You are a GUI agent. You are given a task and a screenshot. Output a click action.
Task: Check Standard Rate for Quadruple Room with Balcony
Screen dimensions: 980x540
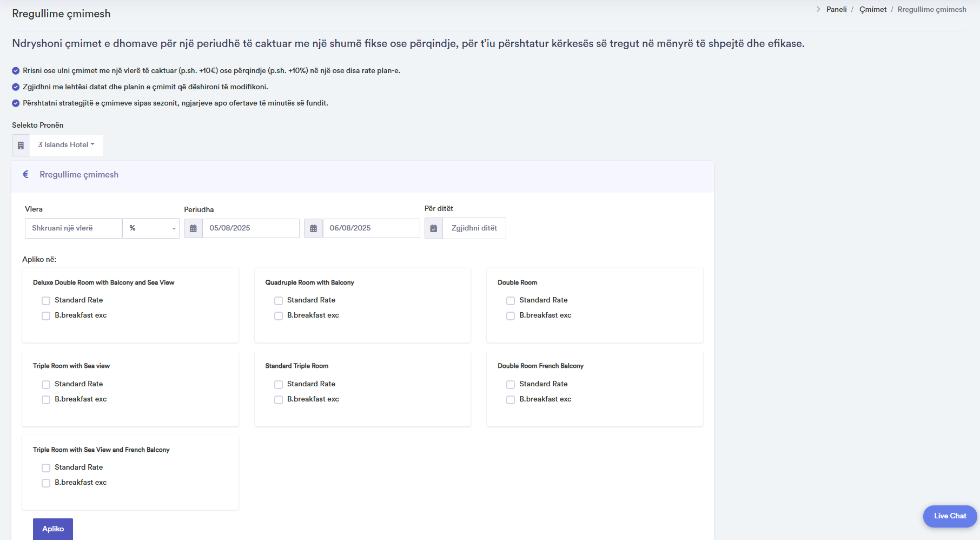point(279,301)
